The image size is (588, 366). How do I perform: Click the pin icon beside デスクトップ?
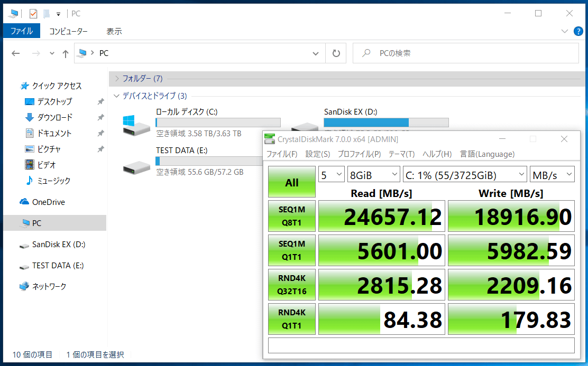point(100,101)
